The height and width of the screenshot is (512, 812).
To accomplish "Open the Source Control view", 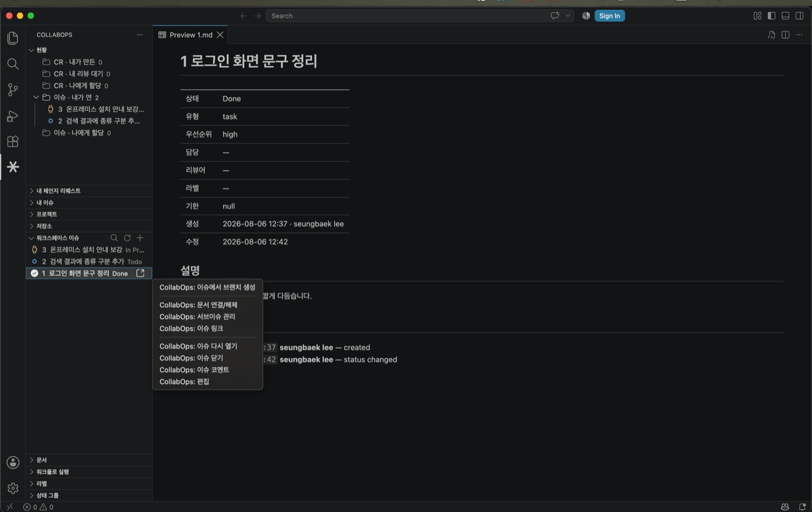I will point(13,90).
